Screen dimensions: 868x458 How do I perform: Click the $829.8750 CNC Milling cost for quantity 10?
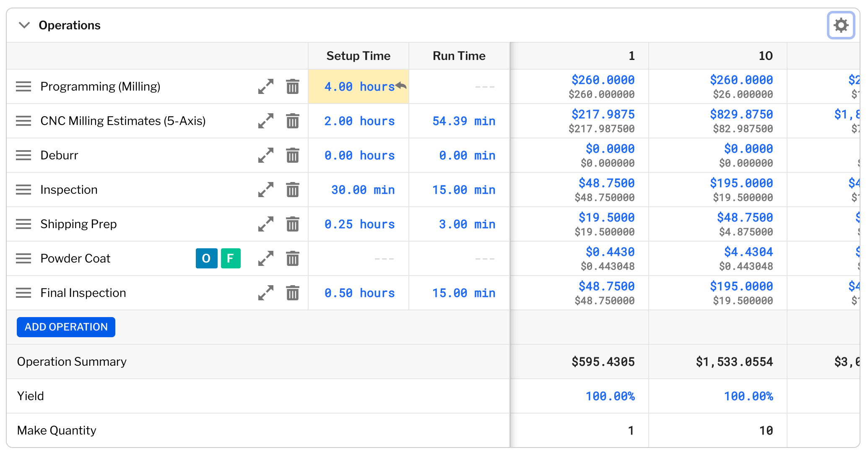click(x=741, y=114)
